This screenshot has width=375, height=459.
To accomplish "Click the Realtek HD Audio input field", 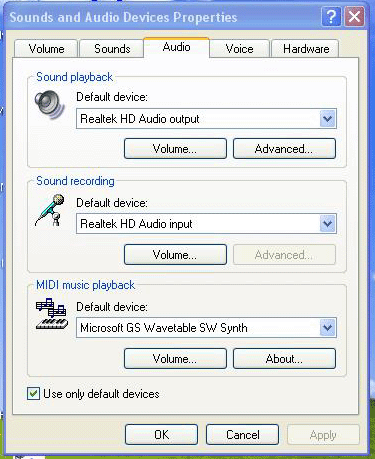I will (x=206, y=224).
